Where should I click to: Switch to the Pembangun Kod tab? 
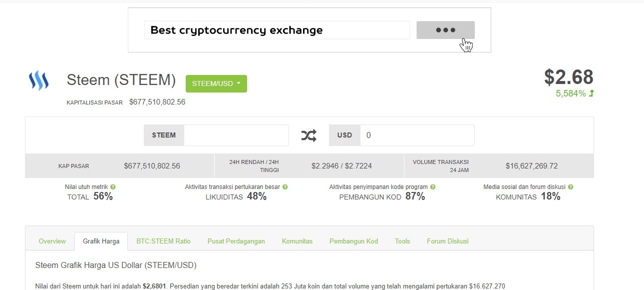[x=353, y=241]
